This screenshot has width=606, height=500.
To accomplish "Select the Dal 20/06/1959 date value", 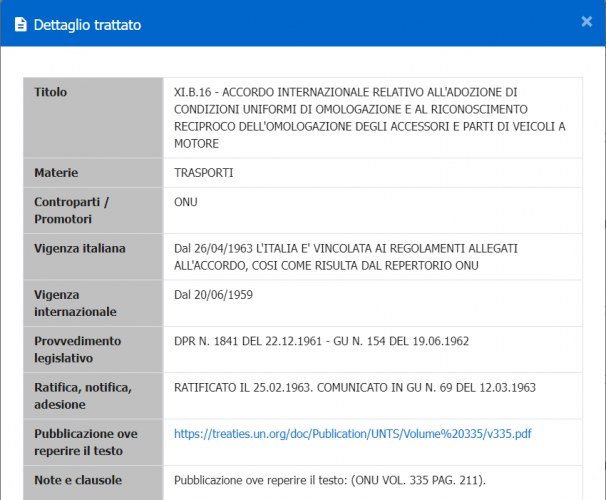I will click(217, 295).
